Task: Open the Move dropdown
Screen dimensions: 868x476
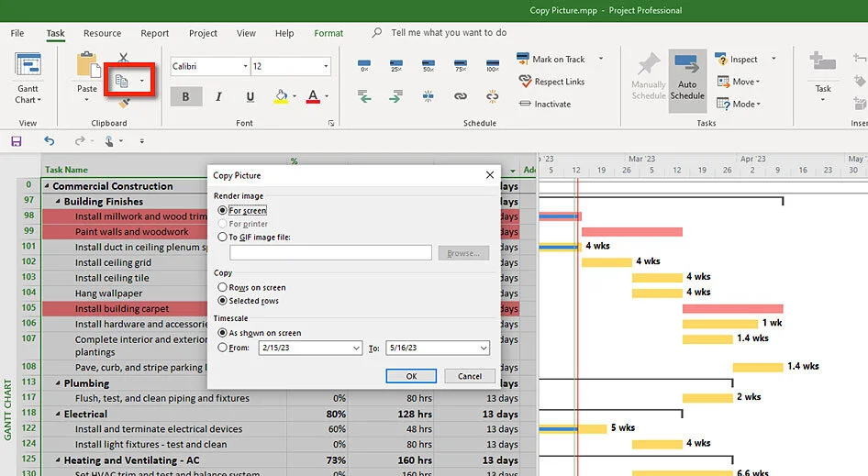Action: 739,82
